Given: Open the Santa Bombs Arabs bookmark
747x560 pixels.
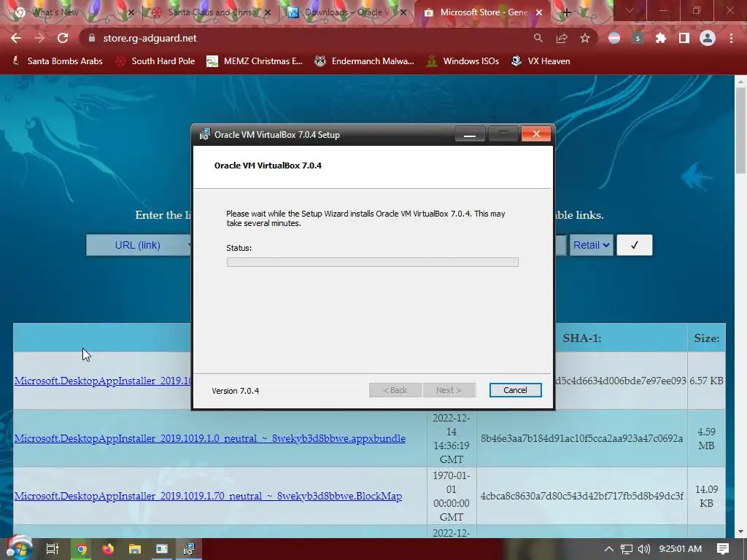Looking at the screenshot, I should 57,61.
